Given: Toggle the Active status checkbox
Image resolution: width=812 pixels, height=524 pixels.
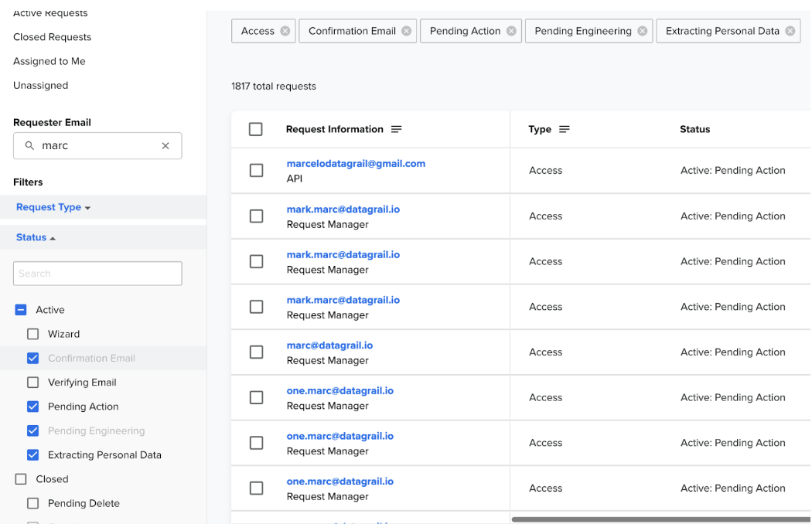Looking at the screenshot, I should tap(21, 310).
